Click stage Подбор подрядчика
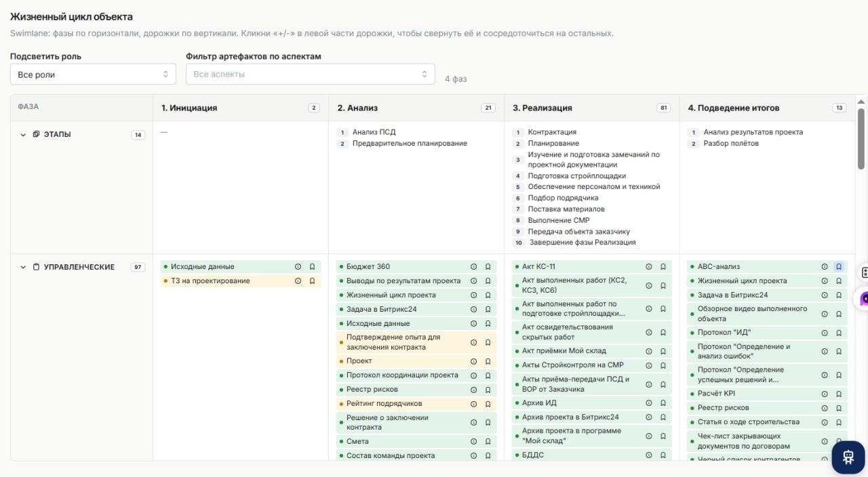 563,198
